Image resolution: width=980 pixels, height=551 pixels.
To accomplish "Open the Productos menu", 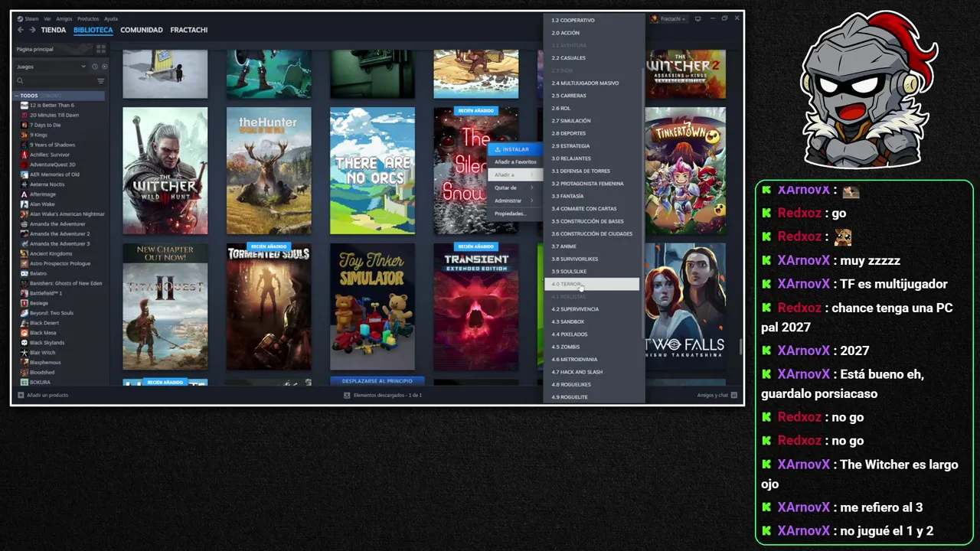I will pos(88,18).
